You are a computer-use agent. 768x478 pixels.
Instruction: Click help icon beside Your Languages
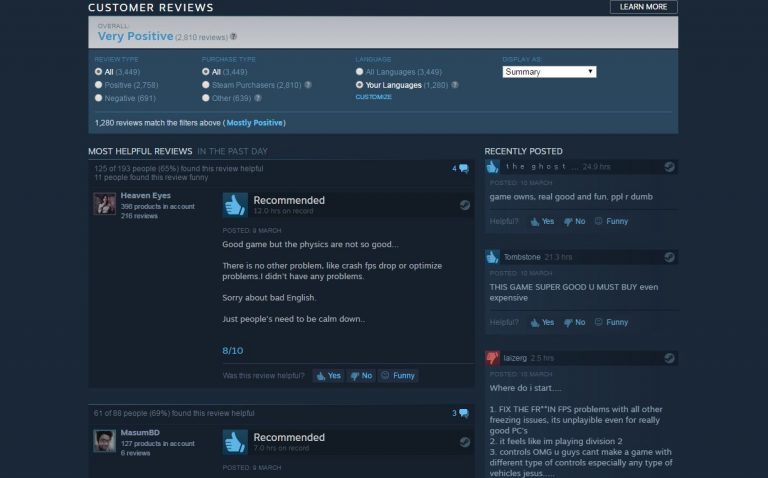(455, 85)
